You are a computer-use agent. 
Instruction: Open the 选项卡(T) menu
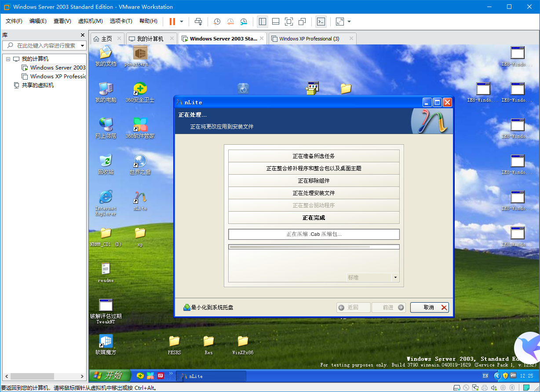(121, 21)
